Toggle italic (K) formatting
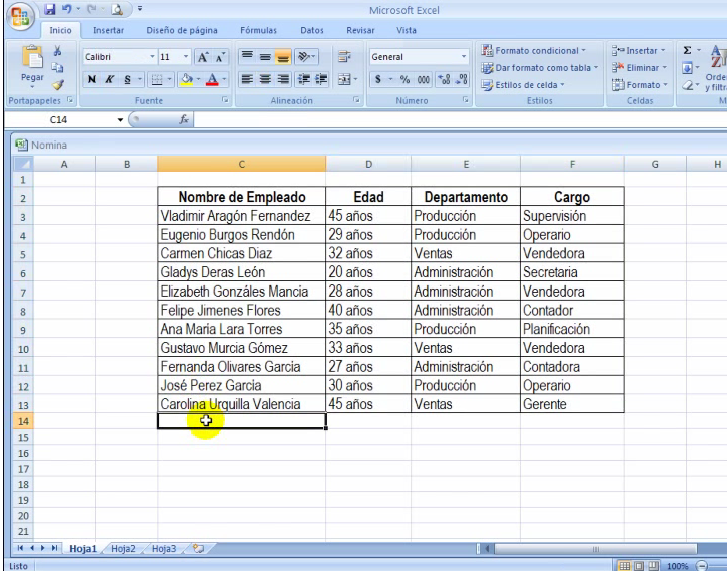Image resolution: width=727 pixels, height=572 pixels. click(109, 79)
